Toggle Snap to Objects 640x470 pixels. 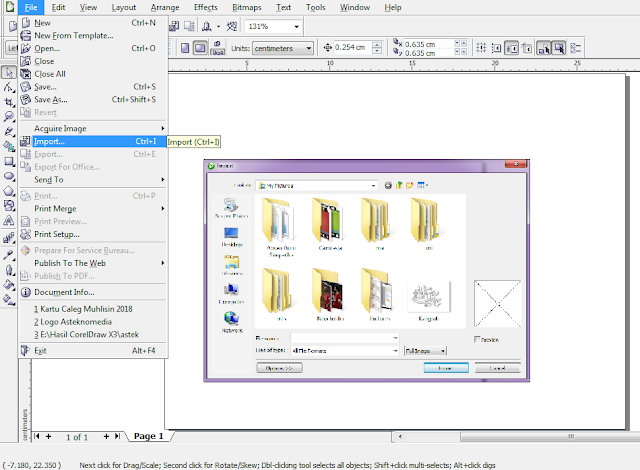click(511, 48)
